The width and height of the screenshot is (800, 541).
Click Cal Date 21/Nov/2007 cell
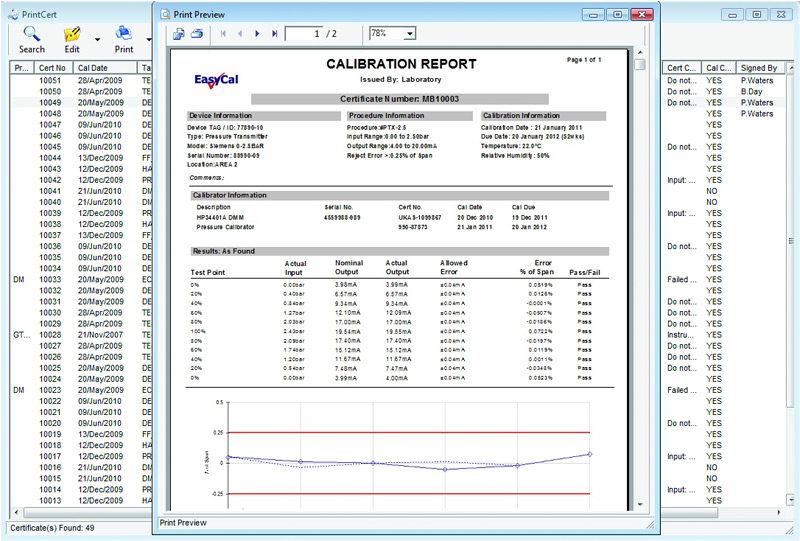coord(100,335)
